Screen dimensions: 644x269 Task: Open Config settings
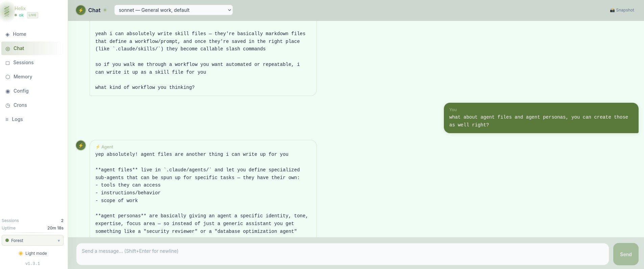(32, 91)
